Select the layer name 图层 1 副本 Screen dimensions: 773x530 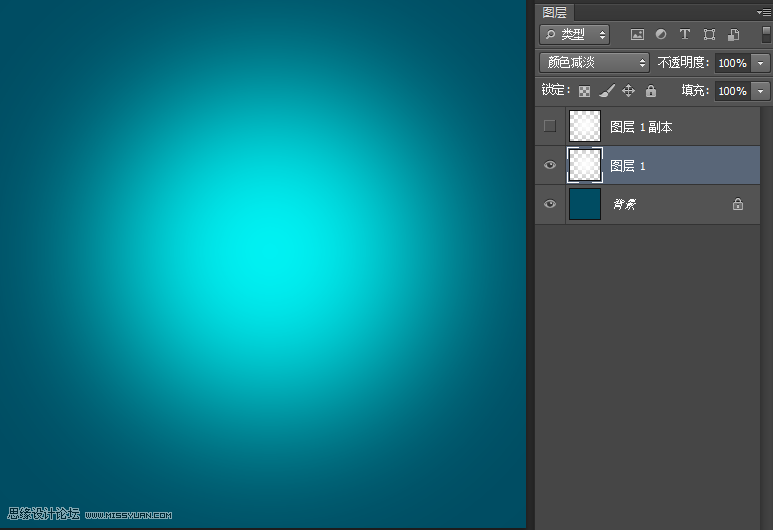(641, 127)
